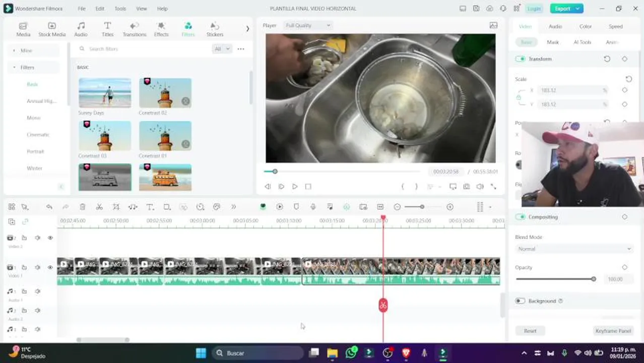Screen dimensions: 644x363
Task: Toggle the Transform switch off
Action: pos(520,59)
